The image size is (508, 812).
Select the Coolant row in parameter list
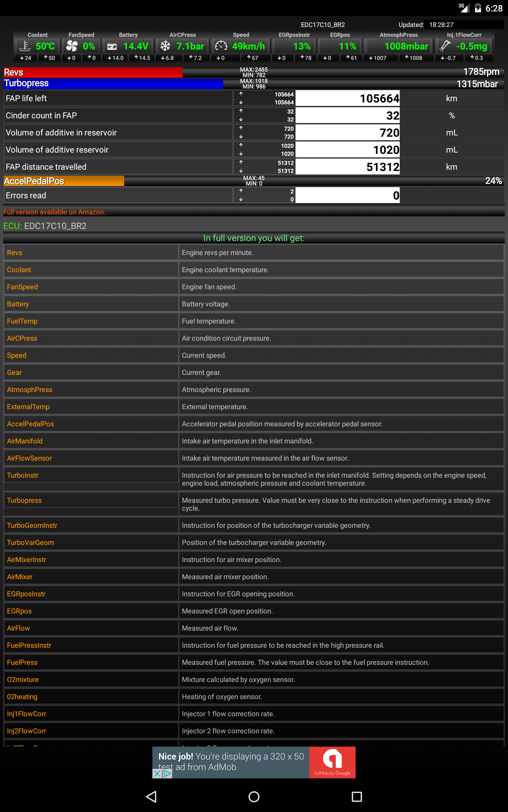[x=254, y=270]
